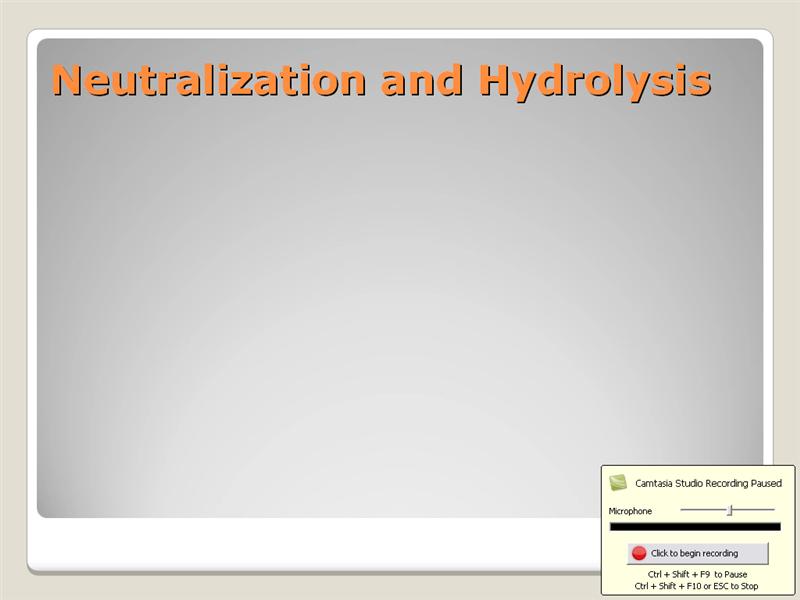Click 'Ctrl + Shift + F9 to Pause' hint
The image size is (800, 600).
pos(697,574)
